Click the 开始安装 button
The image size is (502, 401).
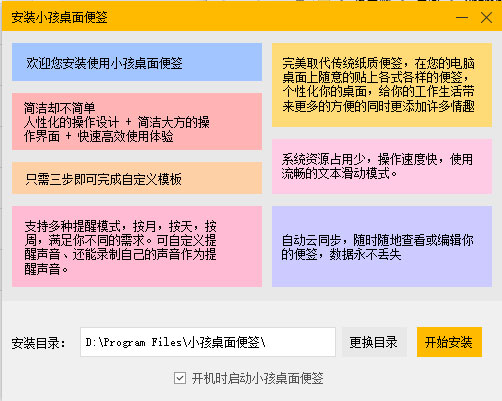click(x=449, y=342)
